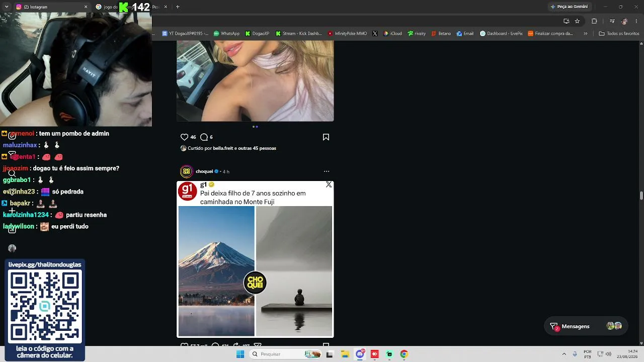Open the Mensagens floating button
Image resolution: width=644 pixels, height=362 pixels.
[586, 326]
